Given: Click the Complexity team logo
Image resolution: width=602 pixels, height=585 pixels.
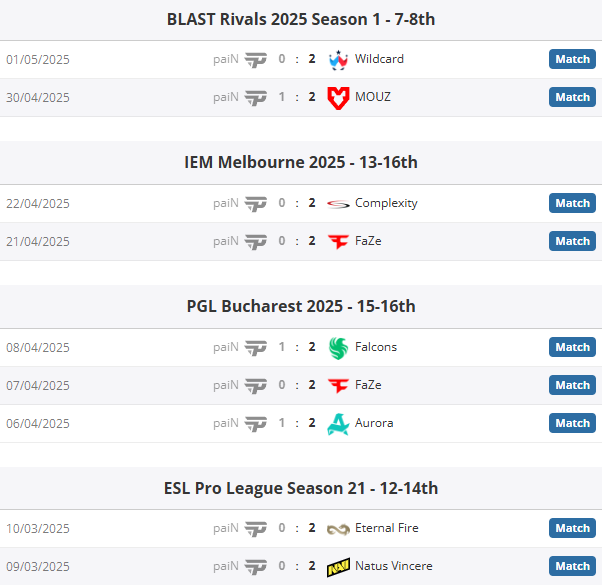Looking at the screenshot, I should 338,204.
